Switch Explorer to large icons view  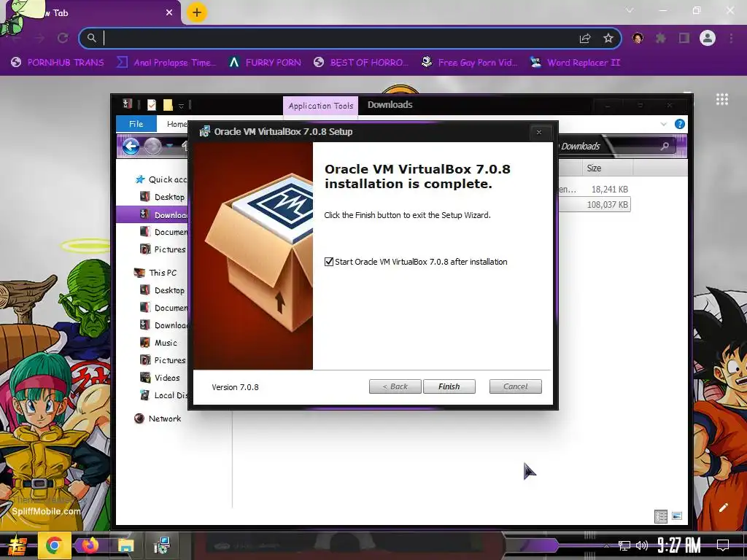click(676, 516)
